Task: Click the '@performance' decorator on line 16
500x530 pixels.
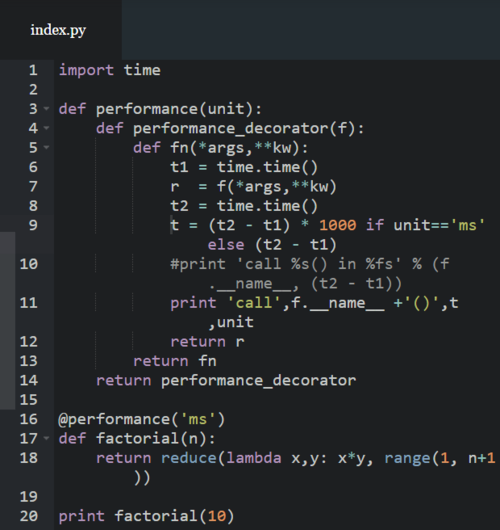Action: [x=114, y=419]
